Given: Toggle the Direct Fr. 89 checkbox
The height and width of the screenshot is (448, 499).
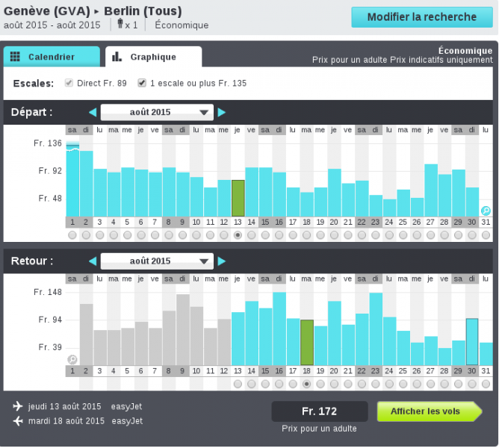Looking at the screenshot, I should click(x=69, y=83).
